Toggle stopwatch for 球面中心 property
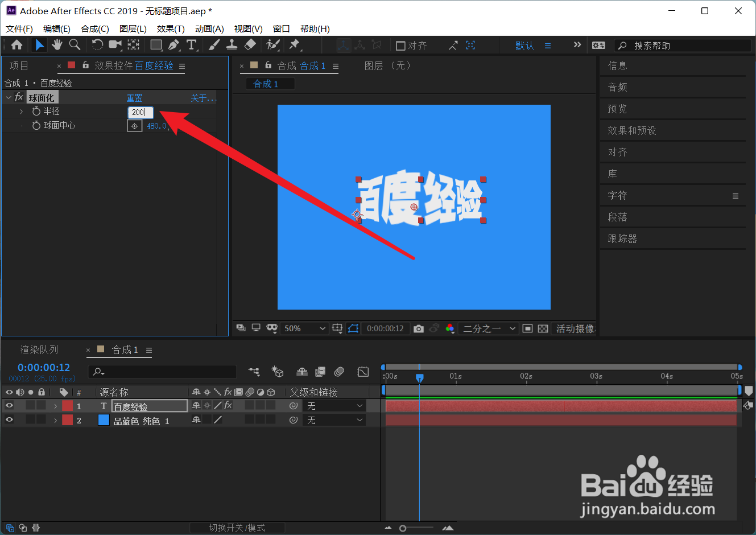This screenshot has height=535, width=756. (36, 125)
